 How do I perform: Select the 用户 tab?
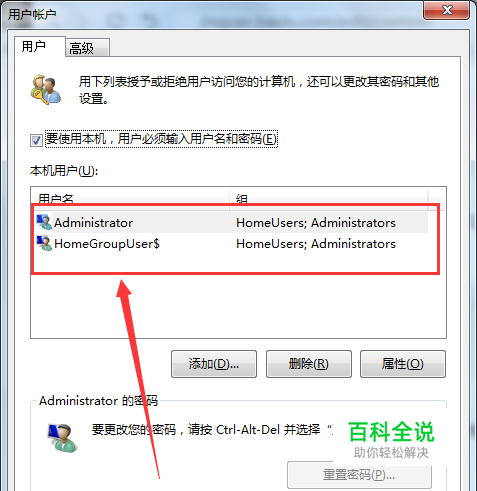click(x=39, y=46)
